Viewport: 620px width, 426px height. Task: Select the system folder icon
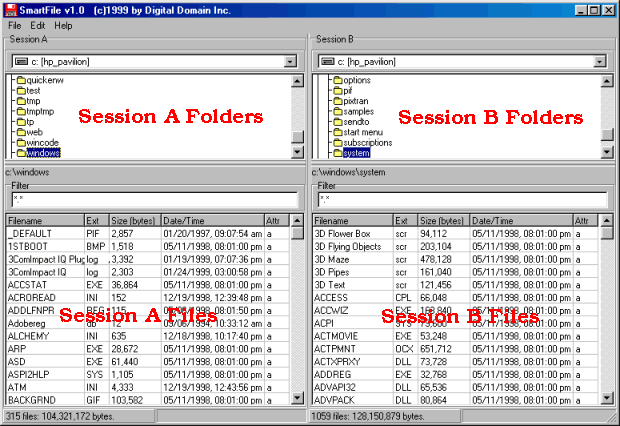click(338, 153)
